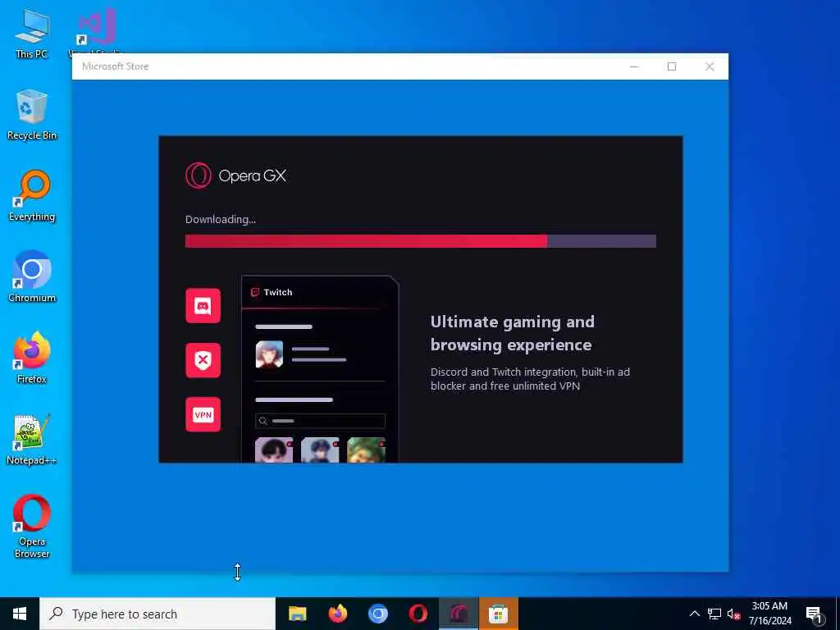Screen dimensions: 840x630
Task: Open the Notepad++ desktop shortcut
Action: tap(32, 440)
